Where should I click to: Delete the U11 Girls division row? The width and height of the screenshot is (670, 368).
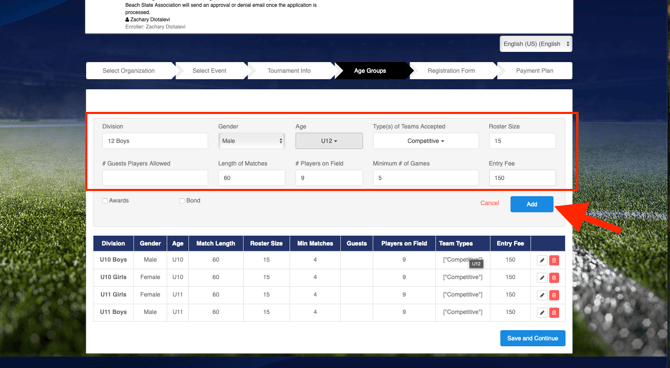point(554,295)
